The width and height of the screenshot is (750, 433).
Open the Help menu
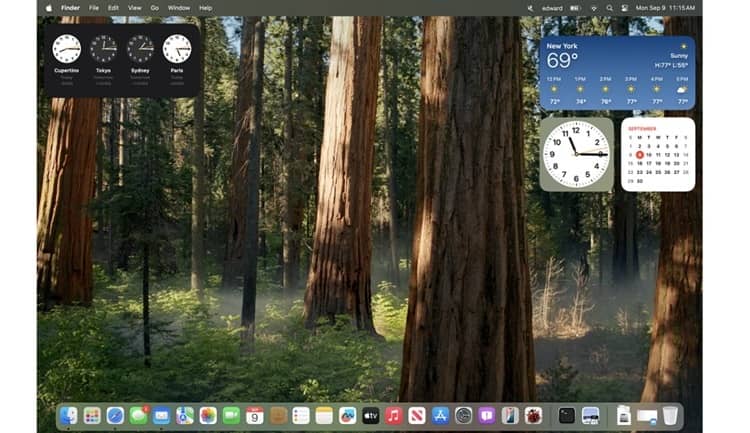click(206, 8)
